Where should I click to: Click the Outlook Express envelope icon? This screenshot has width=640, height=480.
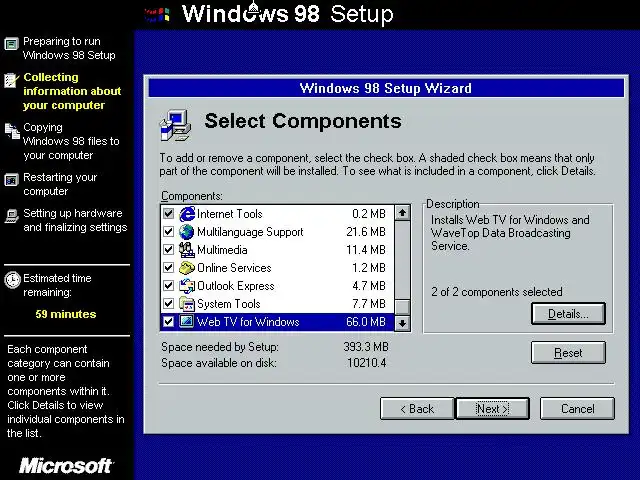click(187, 286)
